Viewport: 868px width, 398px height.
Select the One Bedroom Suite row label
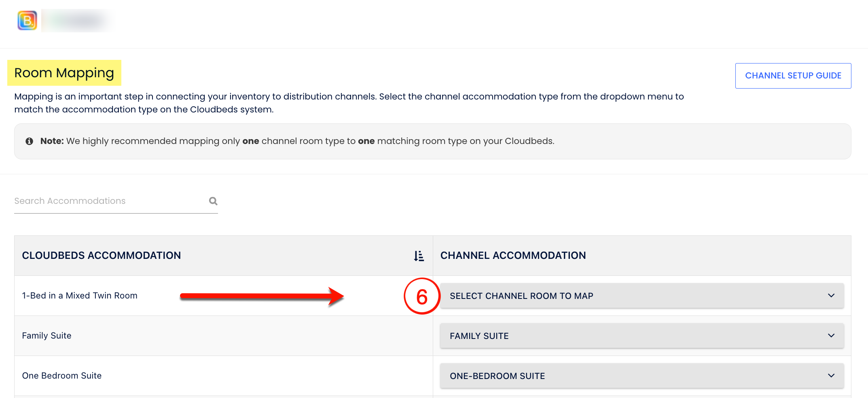(x=62, y=376)
